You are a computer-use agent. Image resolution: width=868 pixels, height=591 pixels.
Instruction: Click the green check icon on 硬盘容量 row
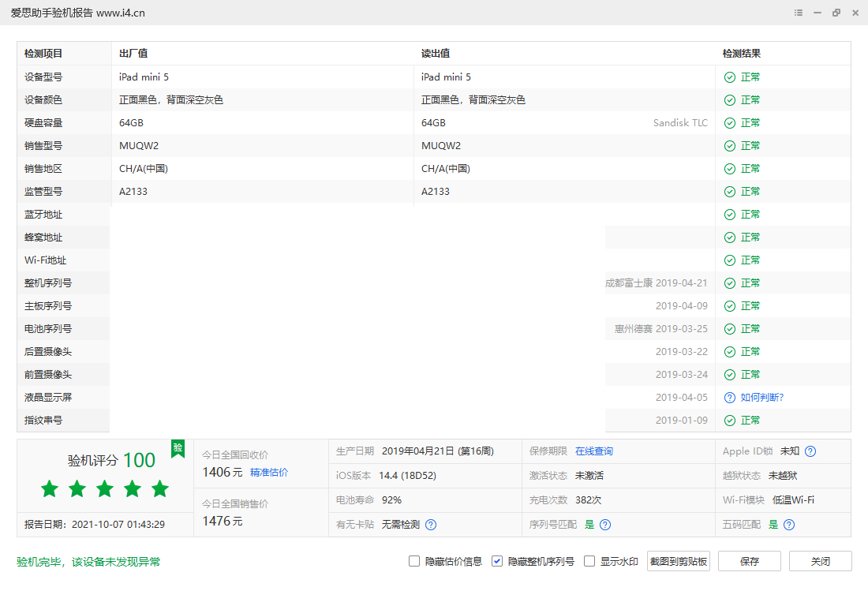(x=728, y=122)
